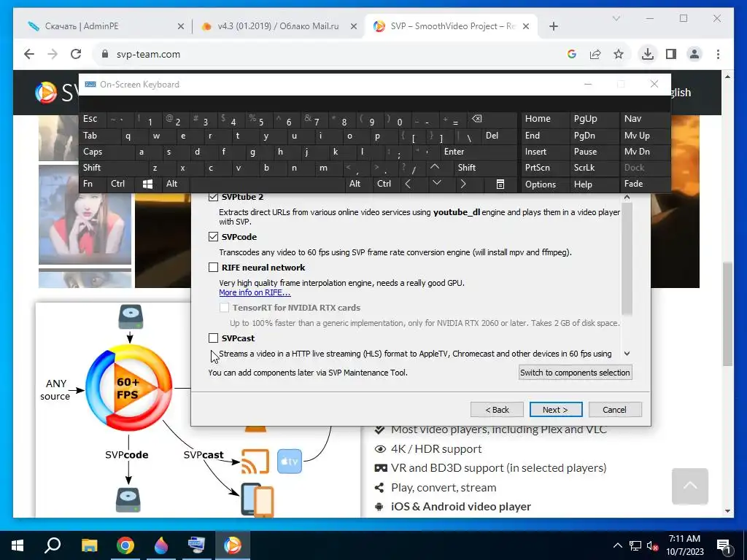Open Chrome tab search chevron
Image resolution: width=747 pixels, height=560 pixels.
tap(616, 18)
